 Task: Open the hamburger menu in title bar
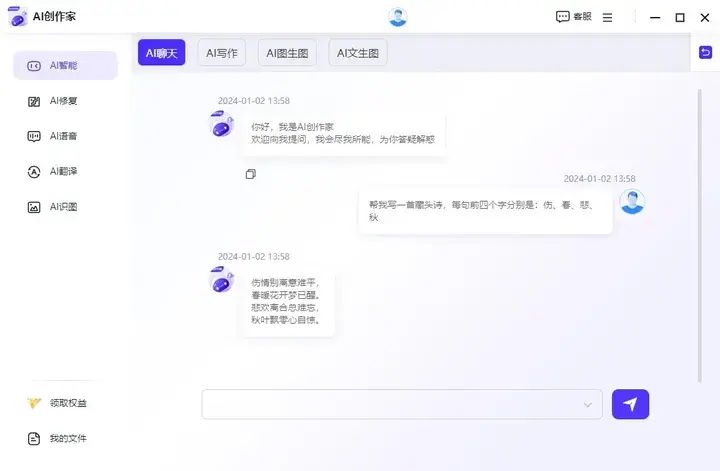(x=607, y=17)
